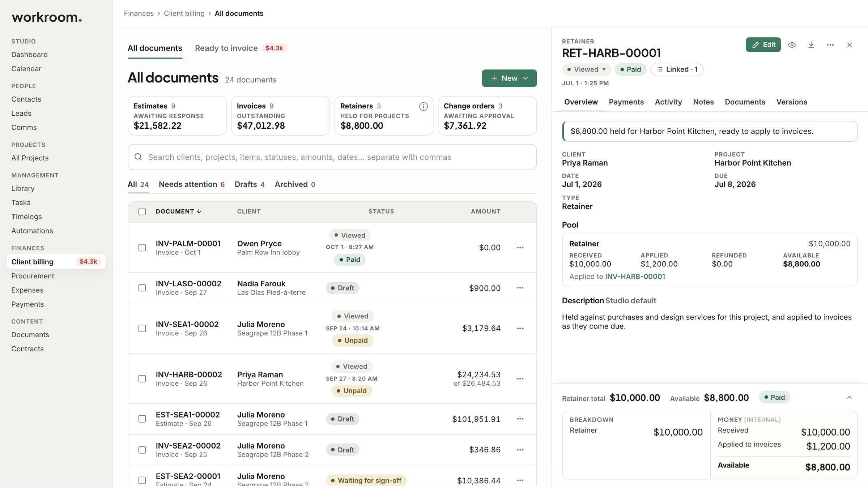Close the RET-HARB-00001 detail panel

(849, 45)
